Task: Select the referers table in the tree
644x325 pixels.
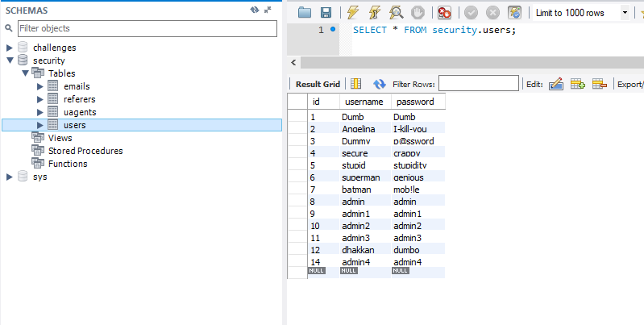Action: click(79, 99)
